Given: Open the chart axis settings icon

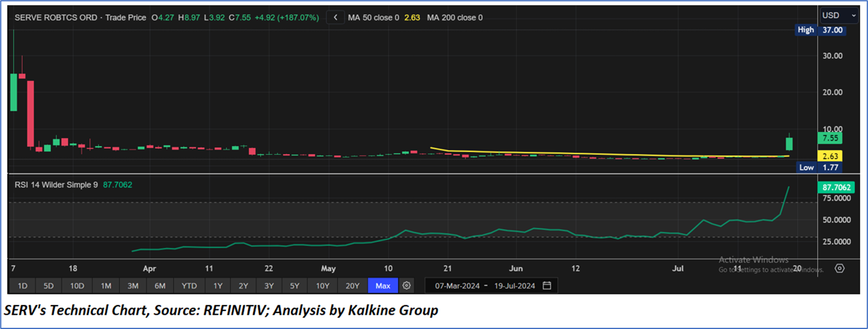Looking at the screenshot, I should (x=839, y=268).
